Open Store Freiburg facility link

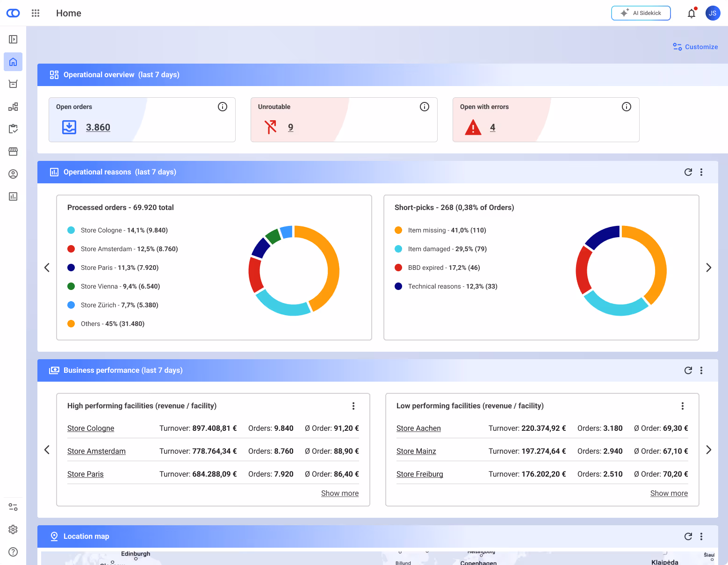[420, 474]
